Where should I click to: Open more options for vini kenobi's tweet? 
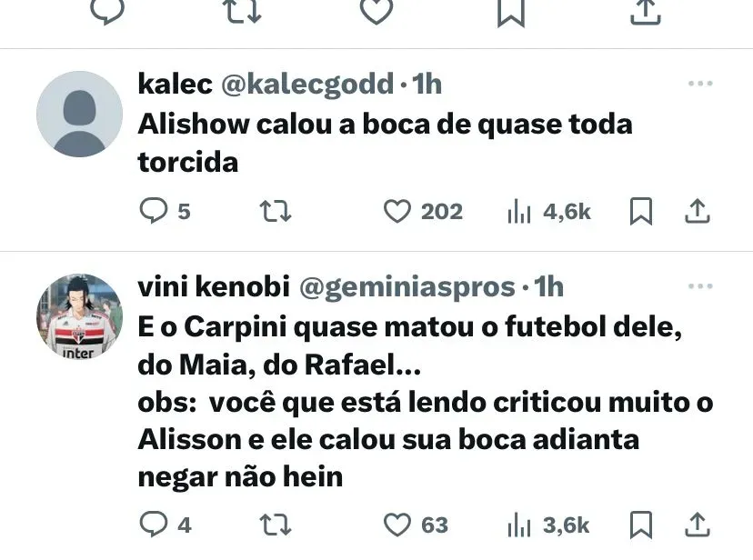point(700,286)
